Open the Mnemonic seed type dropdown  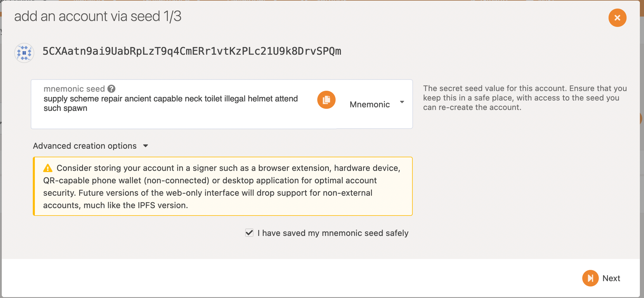375,104
